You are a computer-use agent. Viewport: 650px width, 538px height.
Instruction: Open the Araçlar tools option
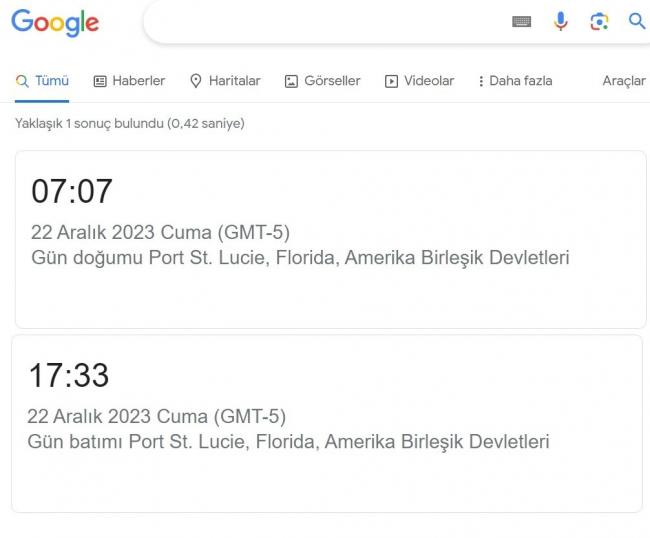(x=624, y=81)
